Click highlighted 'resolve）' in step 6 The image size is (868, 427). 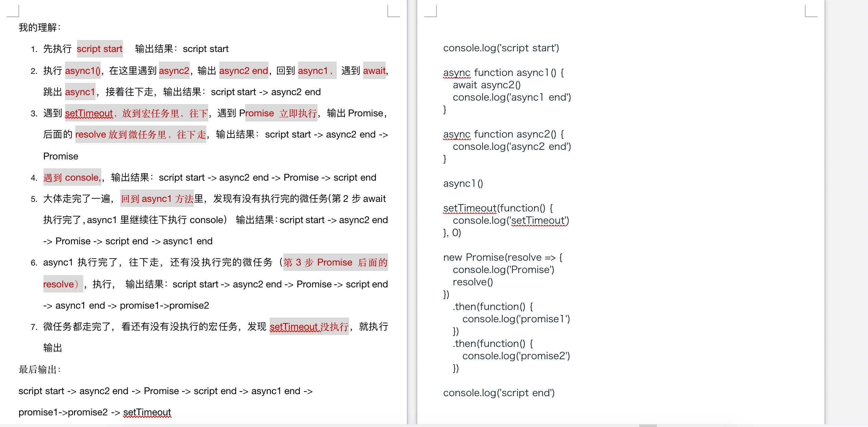(62, 284)
